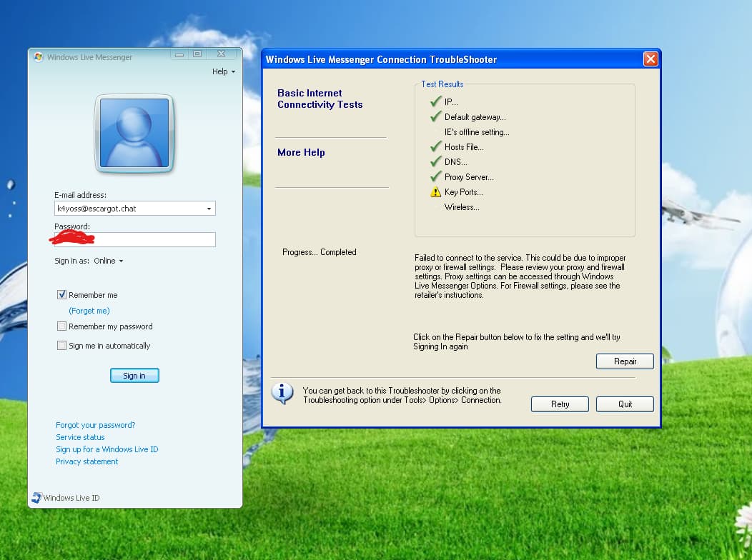This screenshot has width=752, height=560.
Task: Click the Repair button
Action: (x=625, y=361)
